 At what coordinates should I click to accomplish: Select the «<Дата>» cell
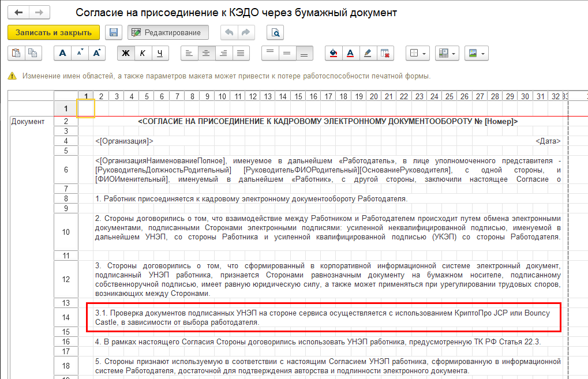[x=548, y=141]
